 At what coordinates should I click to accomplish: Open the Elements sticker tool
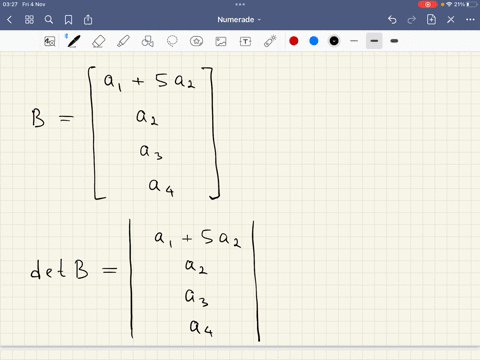coord(196,41)
